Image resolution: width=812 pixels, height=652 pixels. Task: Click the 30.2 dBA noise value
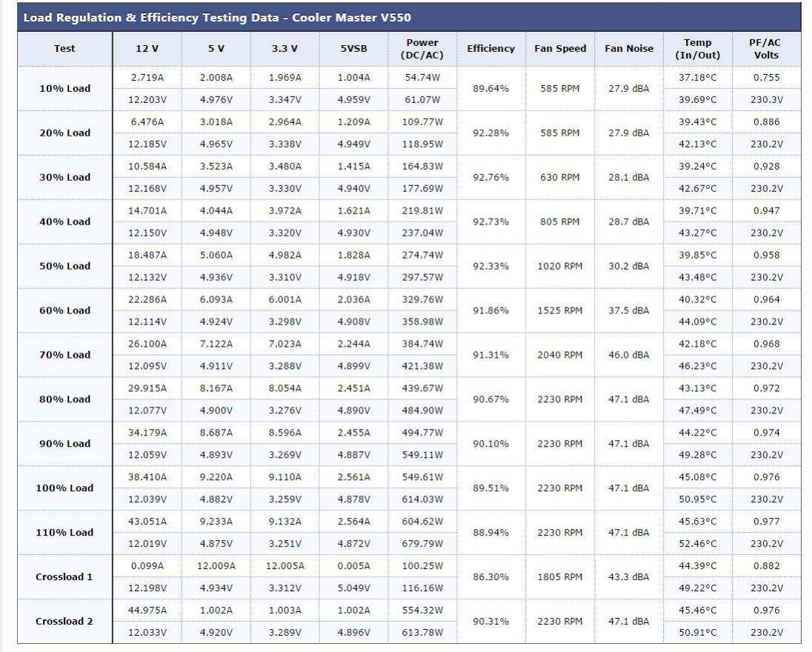click(629, 266)
